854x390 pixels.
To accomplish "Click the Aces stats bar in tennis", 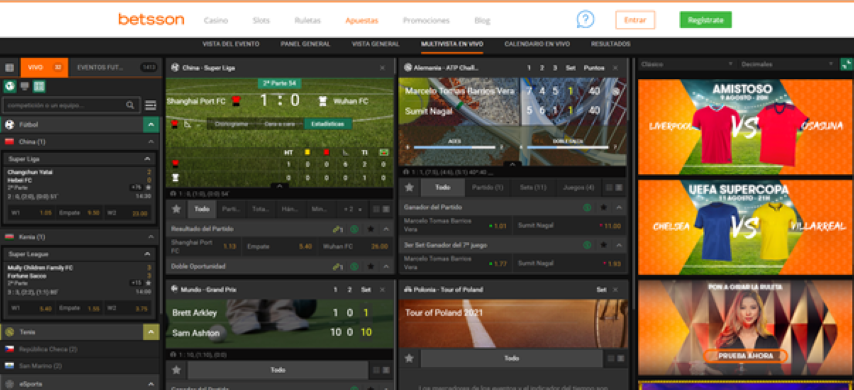I will 454,147.
